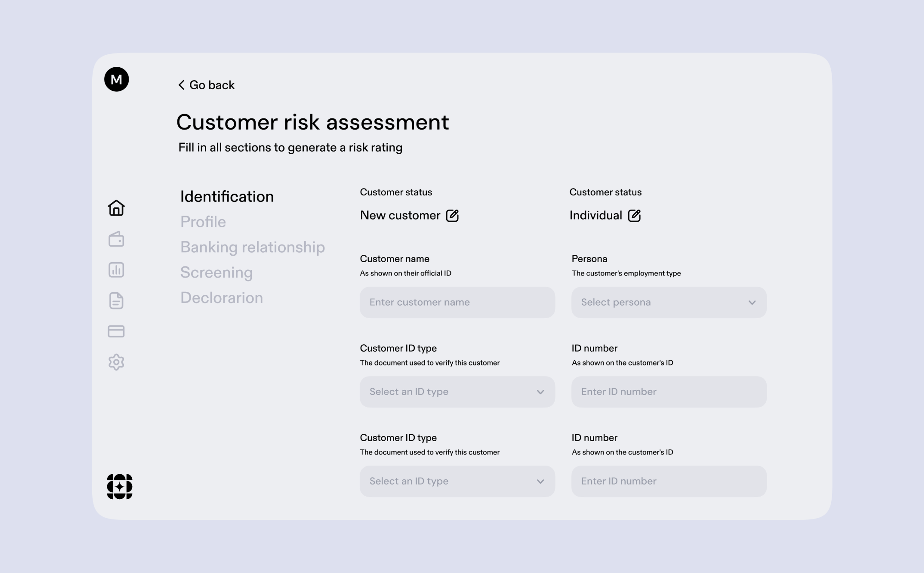This screenshot has height=573, width=924.
Task: Click the Go back chevron arrow
Action: pyautogui.click(x=181, y=85)
